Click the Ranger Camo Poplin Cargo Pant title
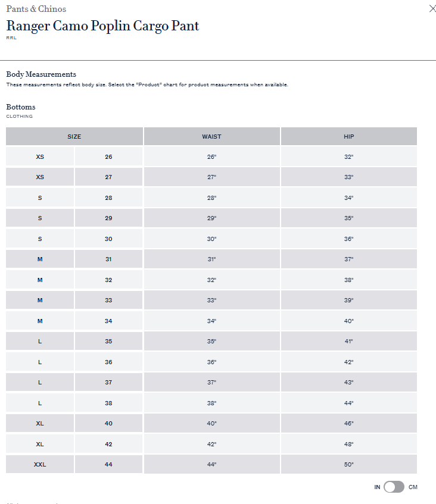This screenshot has width=436, height=504. tap(102, 26)
